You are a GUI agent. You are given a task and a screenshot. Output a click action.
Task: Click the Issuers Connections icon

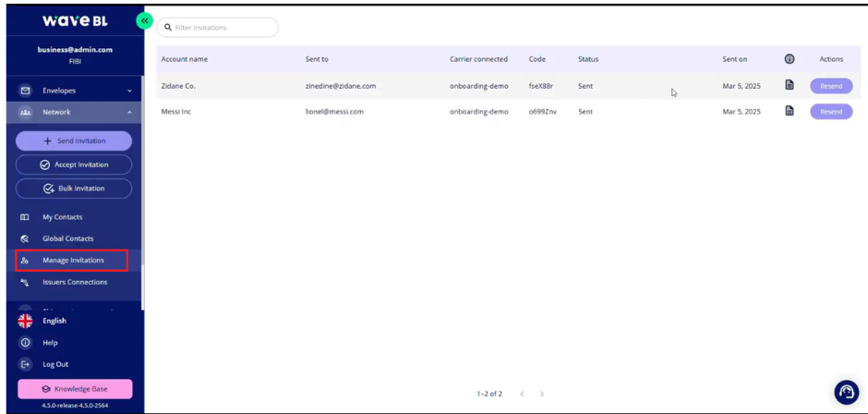25,282
